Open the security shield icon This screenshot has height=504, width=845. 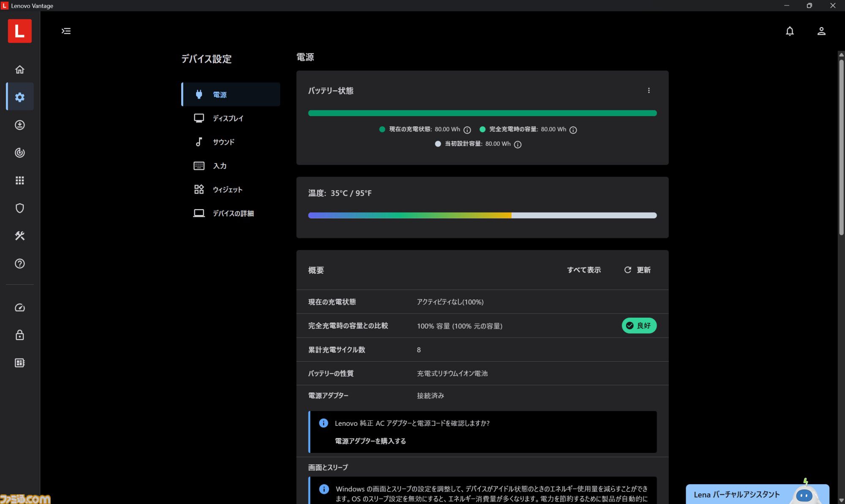[19, 208]
